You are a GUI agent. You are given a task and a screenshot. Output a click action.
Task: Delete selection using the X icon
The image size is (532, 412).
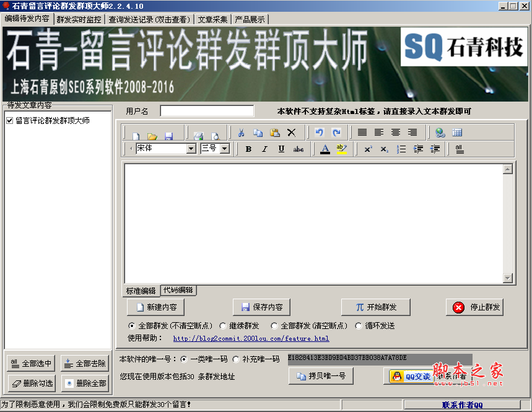tap(292, 133)
